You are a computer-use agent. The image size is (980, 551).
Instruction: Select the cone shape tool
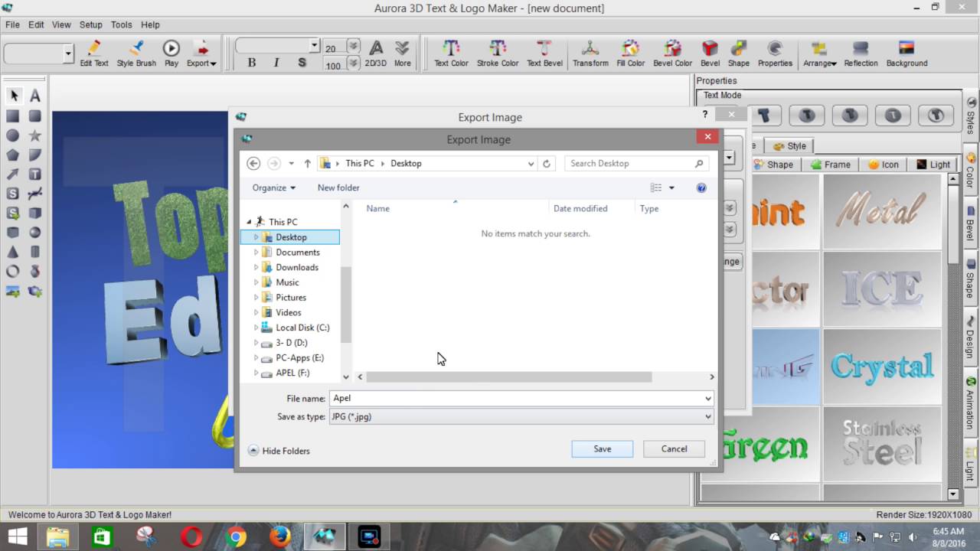[13, 252]
